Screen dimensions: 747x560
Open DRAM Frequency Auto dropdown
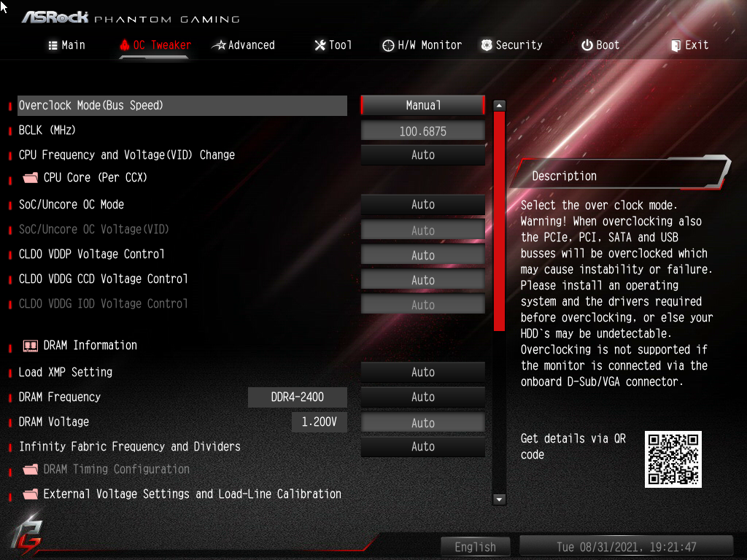click(423, 397)
